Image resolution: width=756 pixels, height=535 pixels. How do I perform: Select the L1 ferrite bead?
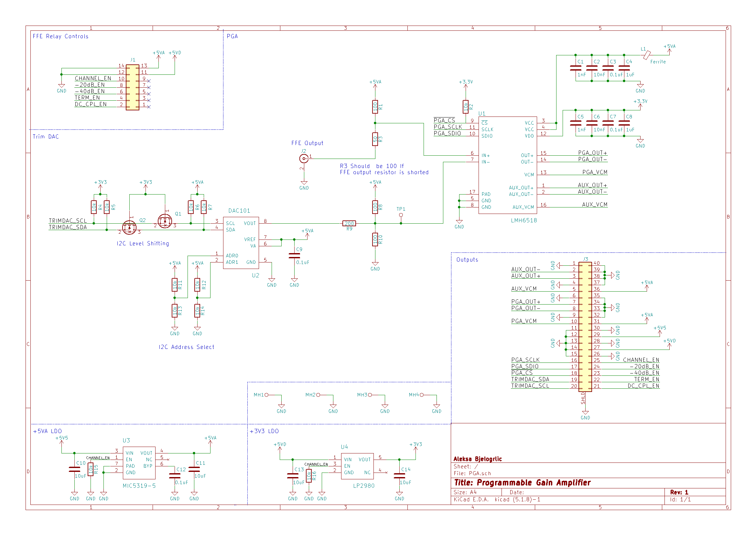coord(647,55)
